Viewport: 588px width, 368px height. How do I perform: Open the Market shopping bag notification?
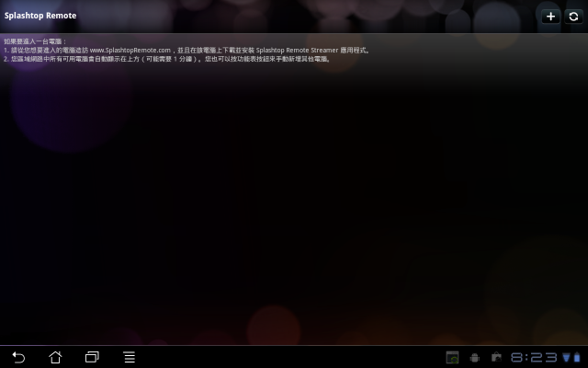point(496,357)
